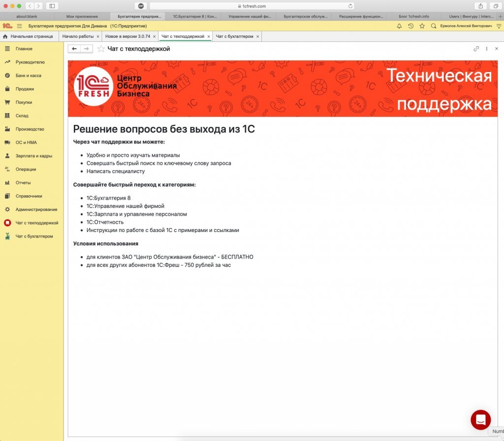The height and width of the screenshot is (441, 504).
Task: Click the text Написать специалисту
Action: tap(116, 172)
